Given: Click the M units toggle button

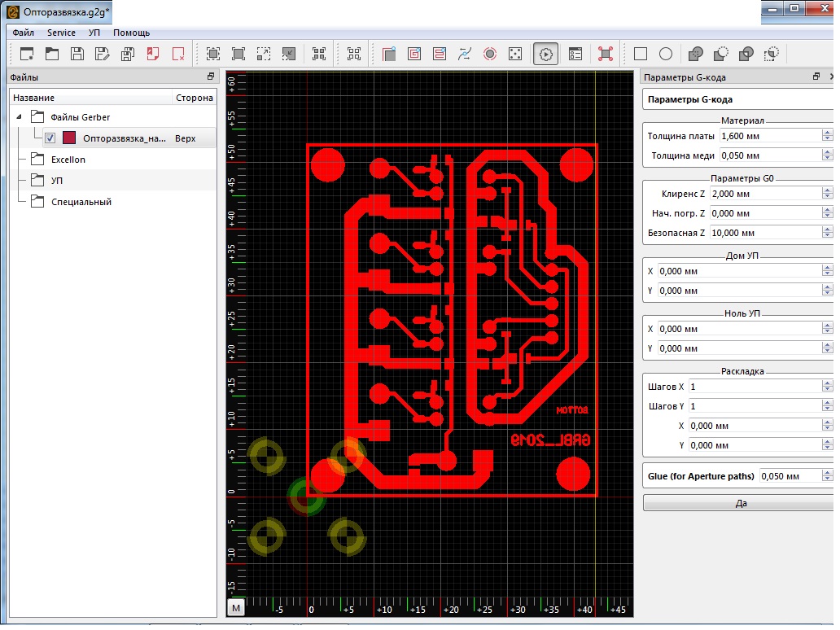Looking at the screenshot, I should 236,608.
